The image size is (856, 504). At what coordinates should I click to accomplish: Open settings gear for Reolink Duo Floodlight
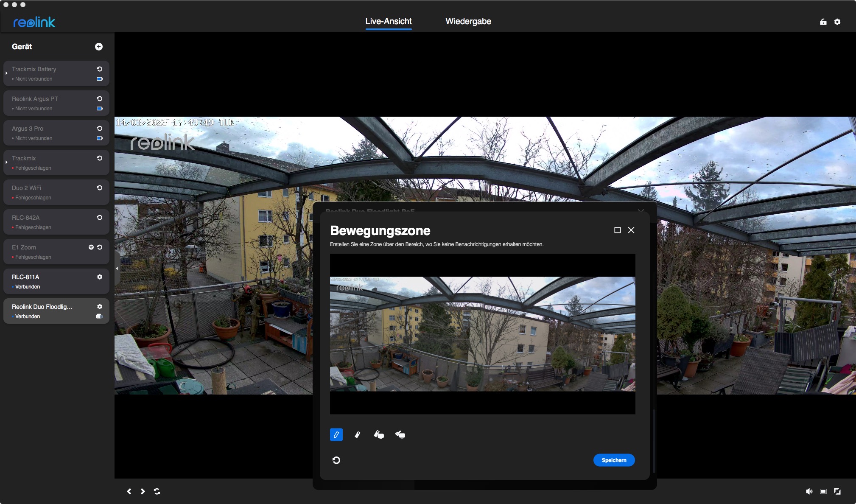(100, 307)
